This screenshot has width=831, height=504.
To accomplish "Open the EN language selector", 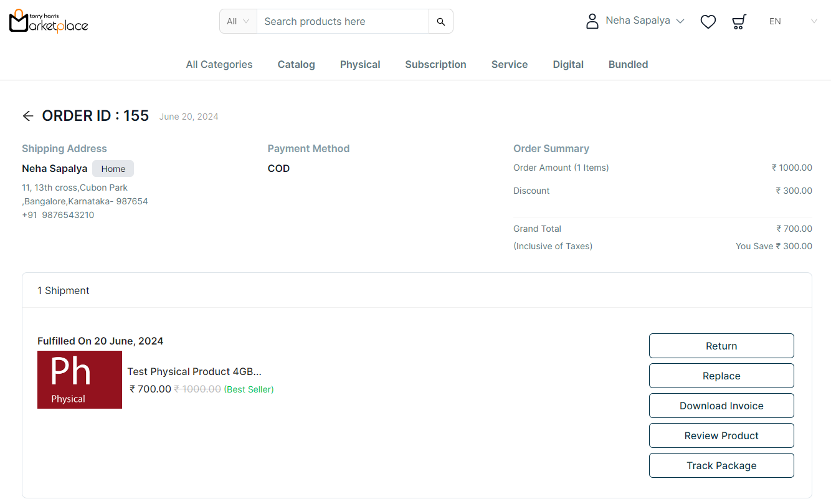I will tap(792, 21).
